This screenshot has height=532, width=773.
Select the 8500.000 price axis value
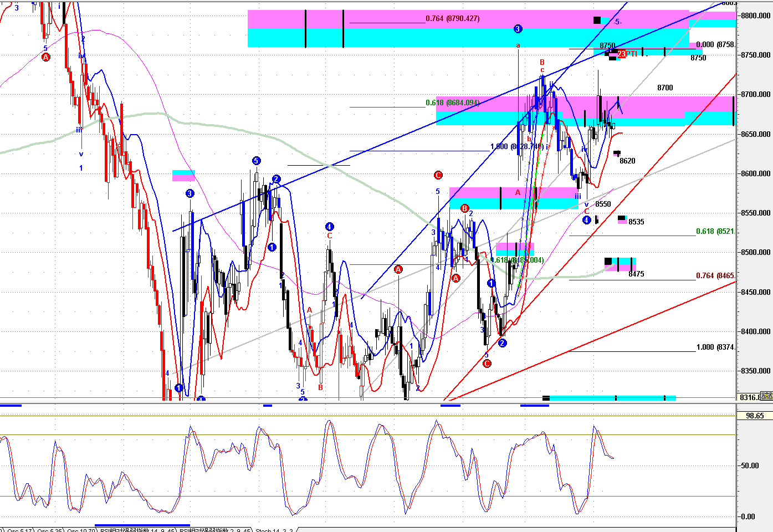(756, 252)
